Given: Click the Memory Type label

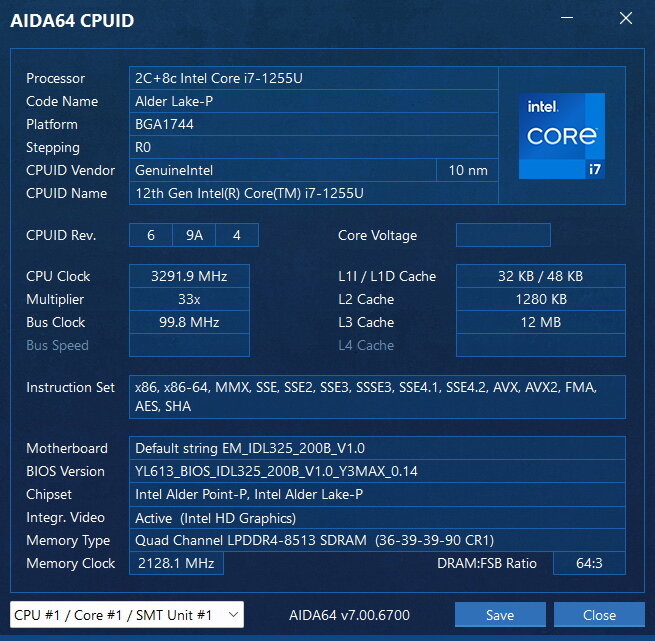Looking at the screenshot, I should click(x=68, y=540).
